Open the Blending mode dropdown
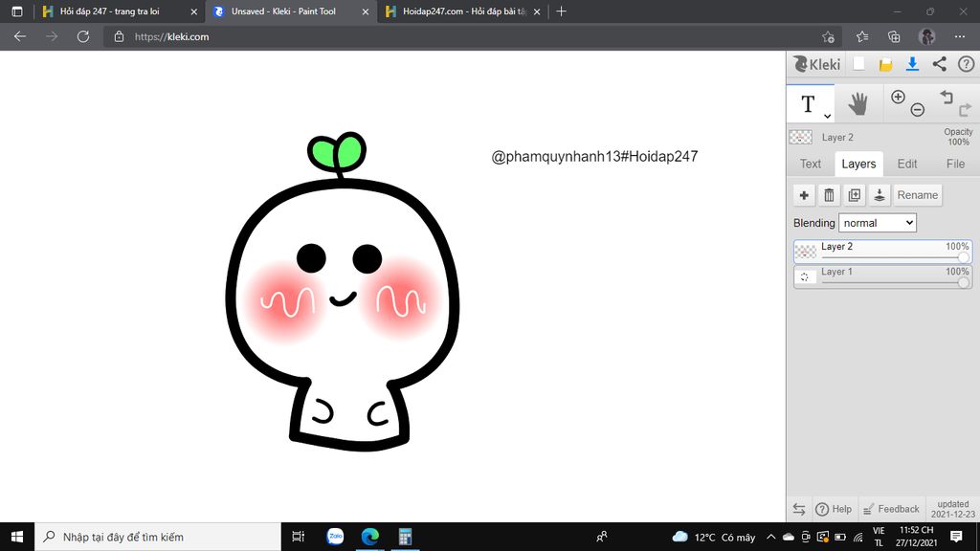This screenshot has height=551, width=980. coord(878,223)
